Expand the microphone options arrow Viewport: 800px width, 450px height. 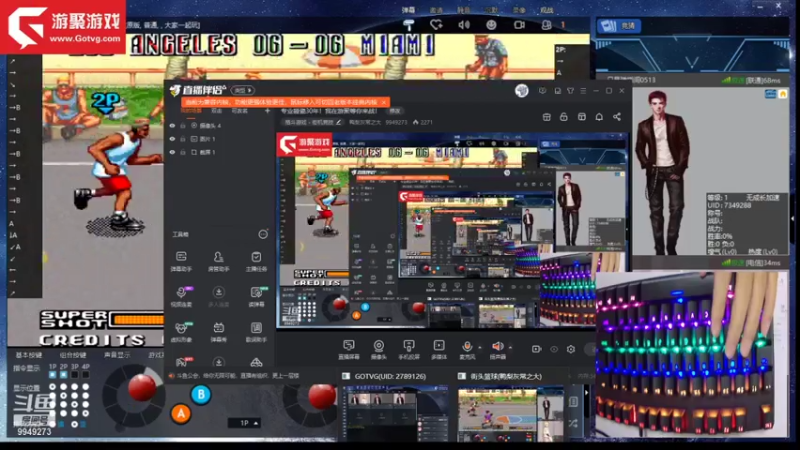click(480, 348)
